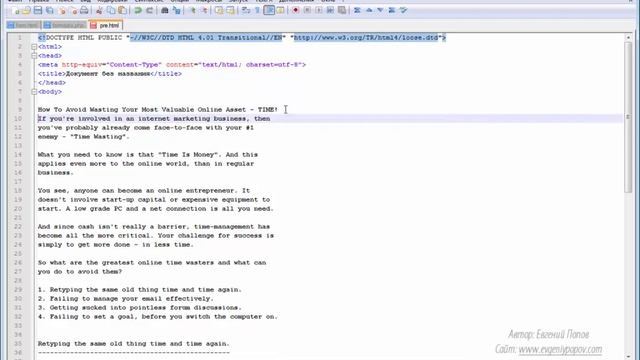
Task: Click the vertical scrollbar thumb
Action: tap(628, 117)
